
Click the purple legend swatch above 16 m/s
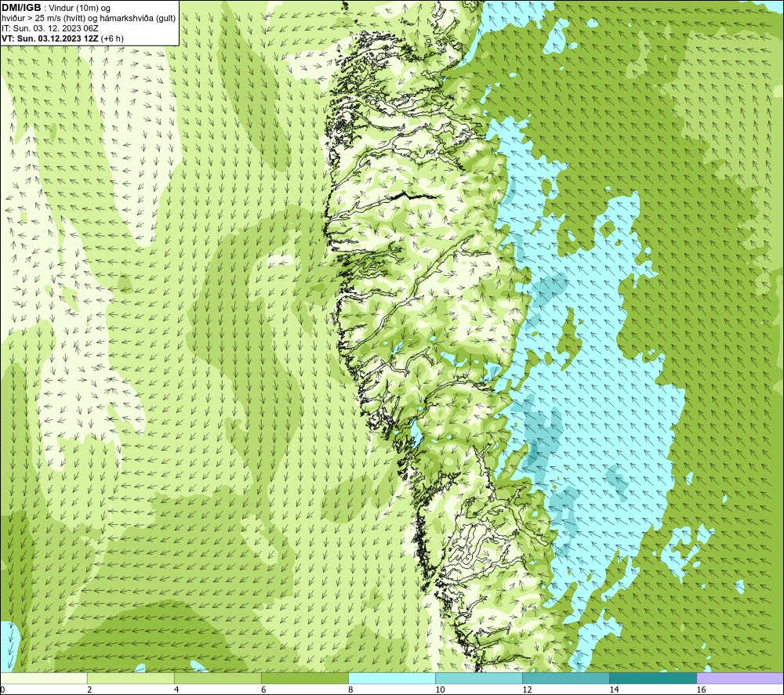pos(740,678)
